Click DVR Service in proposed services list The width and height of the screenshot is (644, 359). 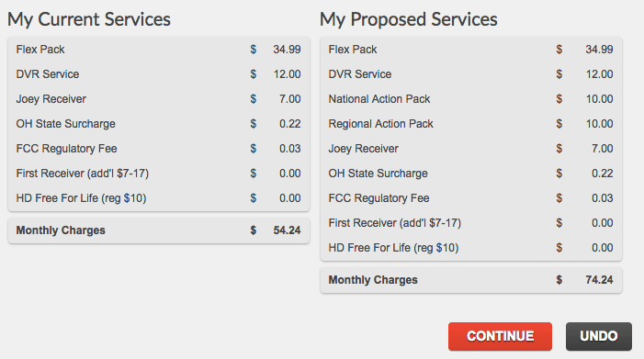[360, 74]
